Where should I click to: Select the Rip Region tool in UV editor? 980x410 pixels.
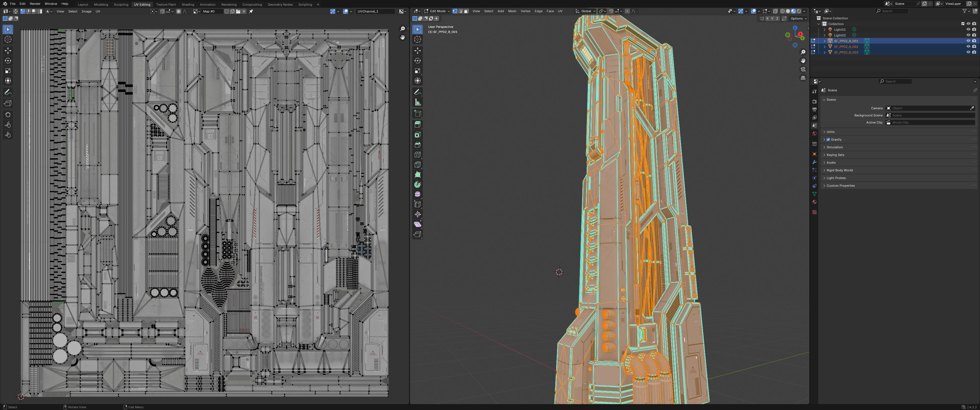(x=8, y=103)
